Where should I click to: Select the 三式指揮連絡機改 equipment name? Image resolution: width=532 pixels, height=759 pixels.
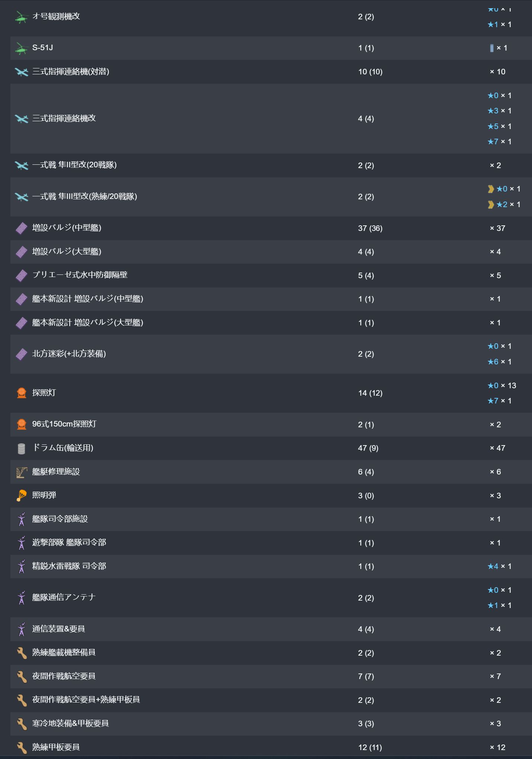(64, 118)
